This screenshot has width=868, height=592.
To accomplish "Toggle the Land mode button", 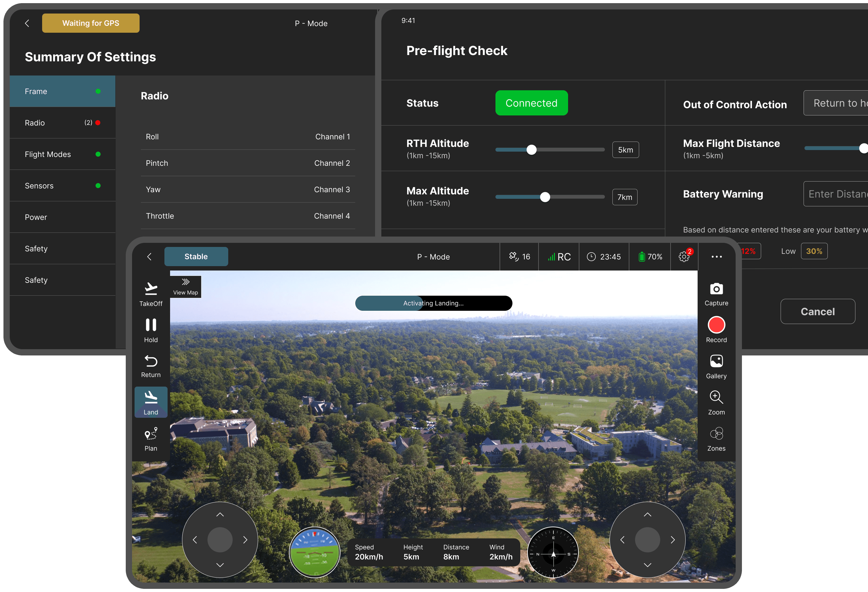I will point(151,402).
